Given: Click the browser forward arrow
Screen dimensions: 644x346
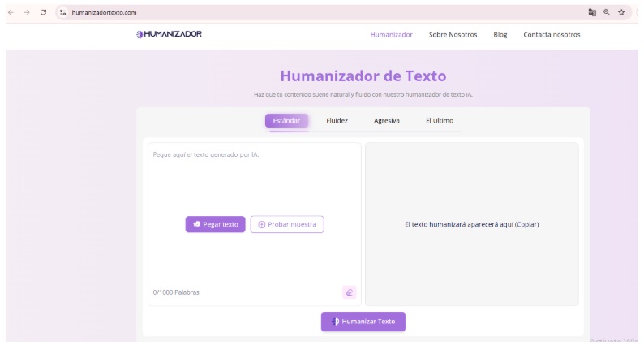Looking at the screenshot, I should 27,12.
